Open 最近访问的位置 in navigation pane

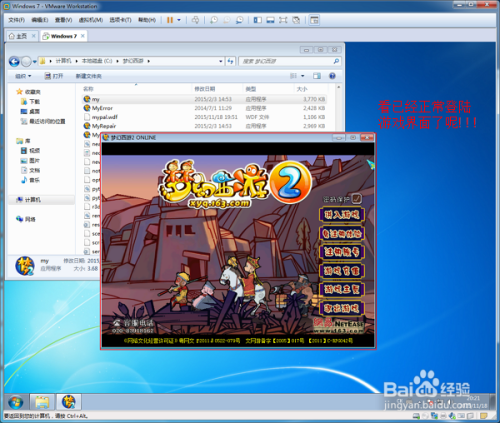(x=43, y=121)
